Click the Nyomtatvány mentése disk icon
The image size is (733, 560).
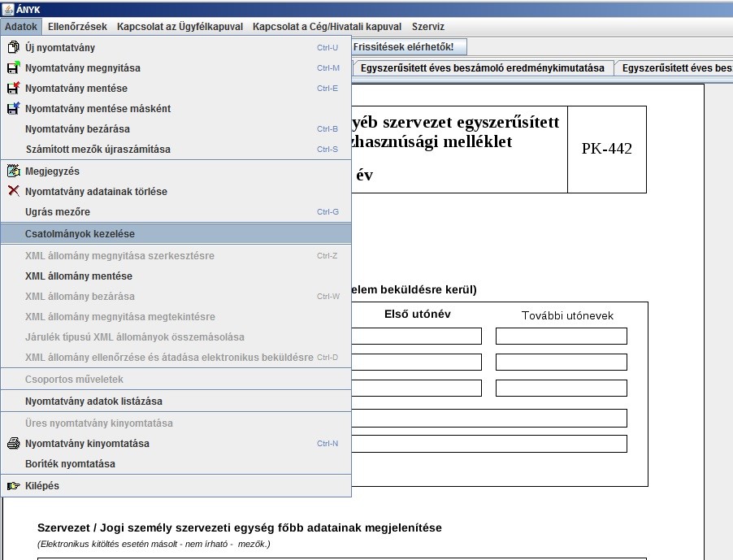(14, 88)
